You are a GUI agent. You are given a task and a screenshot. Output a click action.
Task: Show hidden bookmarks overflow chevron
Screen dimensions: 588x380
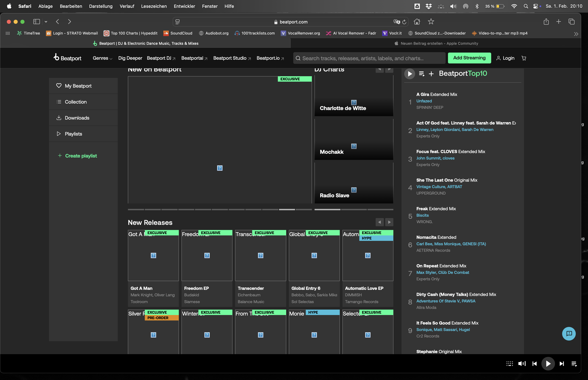(576, 34)
